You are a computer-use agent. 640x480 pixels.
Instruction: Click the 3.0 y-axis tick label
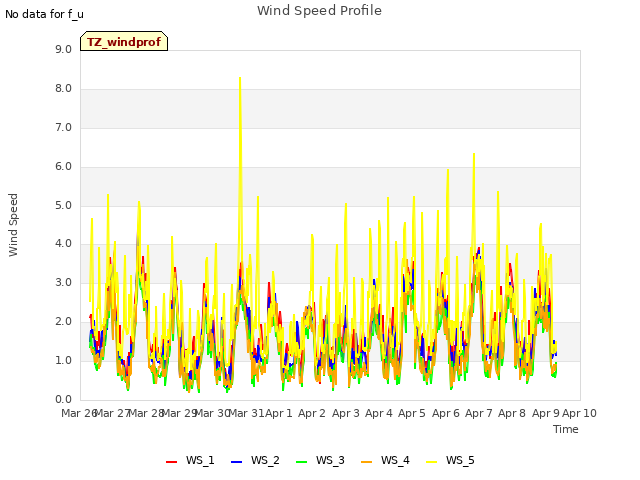pos(63,282)
